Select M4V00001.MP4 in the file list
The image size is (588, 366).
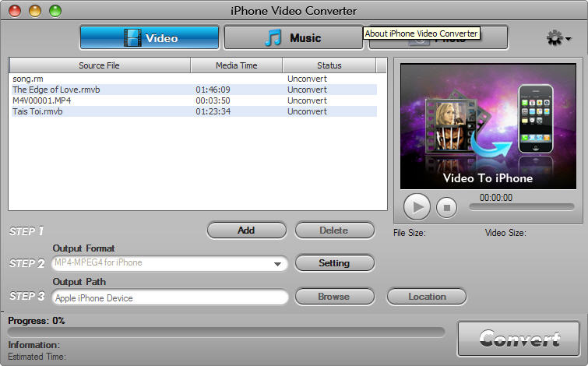coord(41,100)
